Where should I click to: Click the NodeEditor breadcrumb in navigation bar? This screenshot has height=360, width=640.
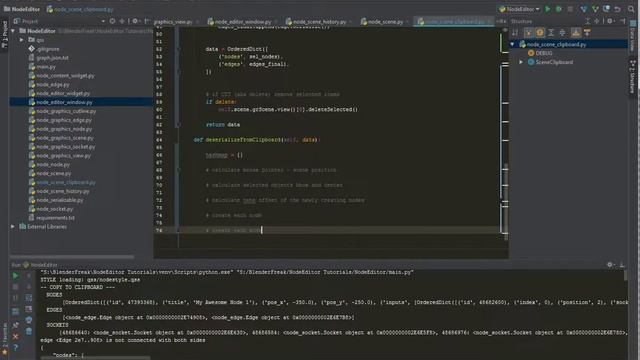pos(22,9)
